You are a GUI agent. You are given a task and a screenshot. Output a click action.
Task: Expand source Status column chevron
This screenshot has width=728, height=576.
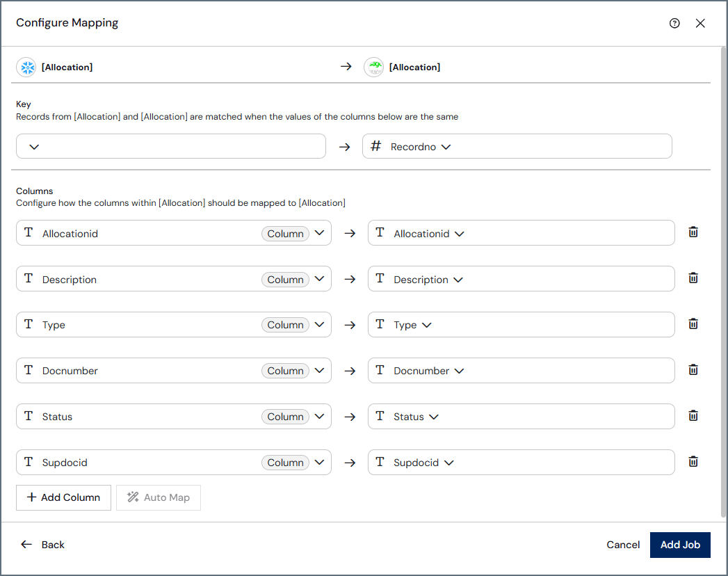319,416
